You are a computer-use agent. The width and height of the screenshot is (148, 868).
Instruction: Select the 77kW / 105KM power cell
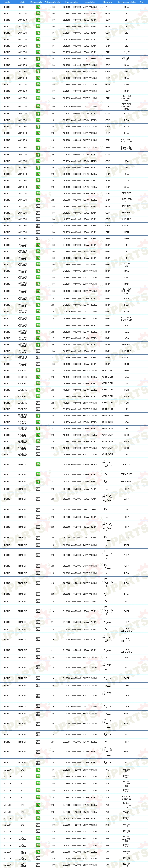[x=90, y=7]
